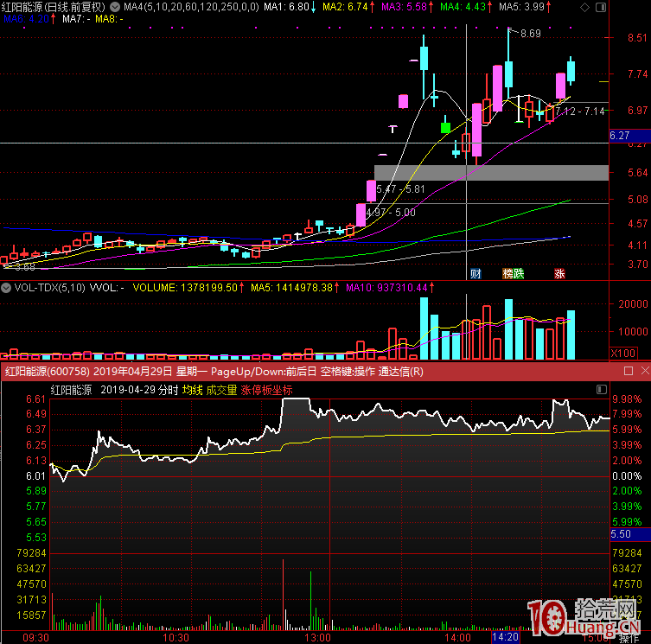Click the 20000 volume axis label
Image resolution: width=651 pixels, height=644 pixels.
click(633, 304)
